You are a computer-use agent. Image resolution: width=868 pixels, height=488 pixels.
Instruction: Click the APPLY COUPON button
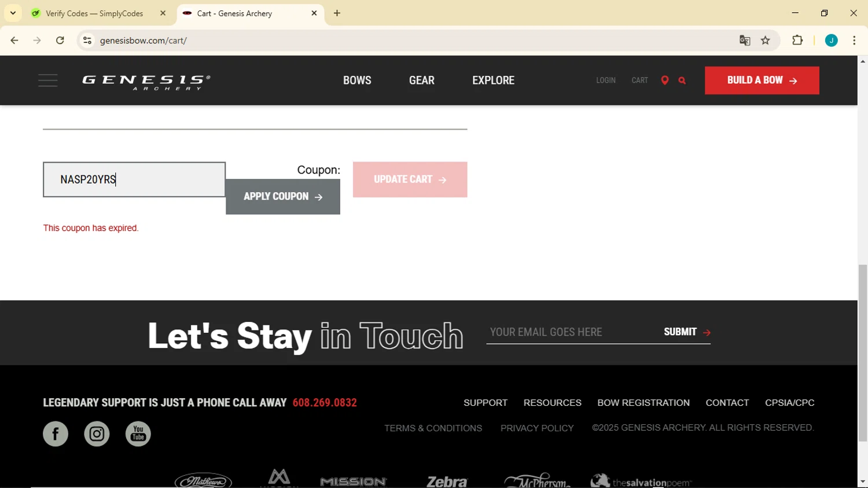(x=283, y=197)
